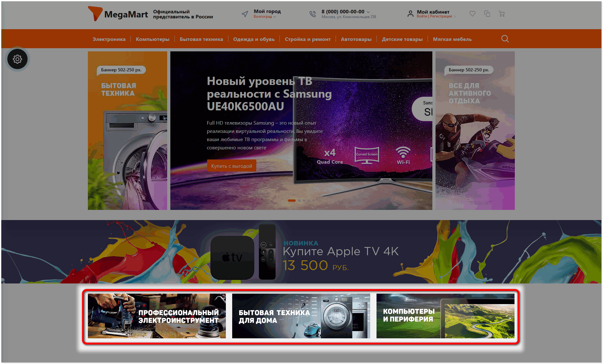Select the active first slider dot
This screenshot has height=364, width=603.
click(292, 200)
